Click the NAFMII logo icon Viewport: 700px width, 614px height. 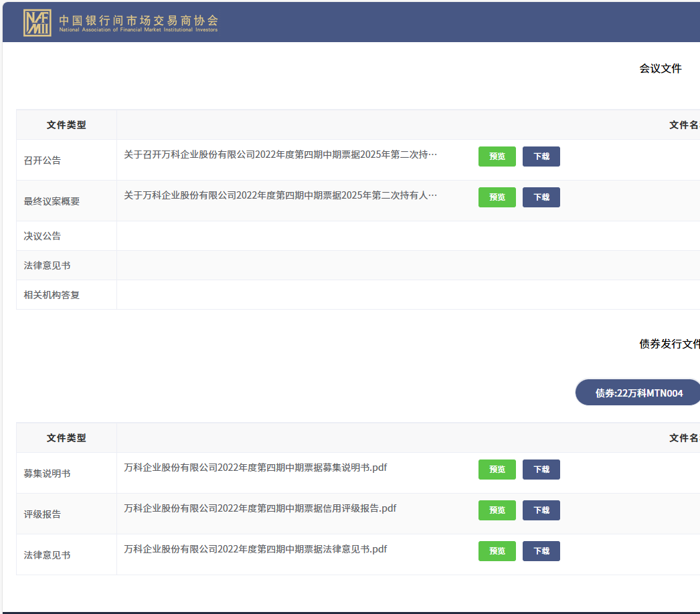point(37,23)
